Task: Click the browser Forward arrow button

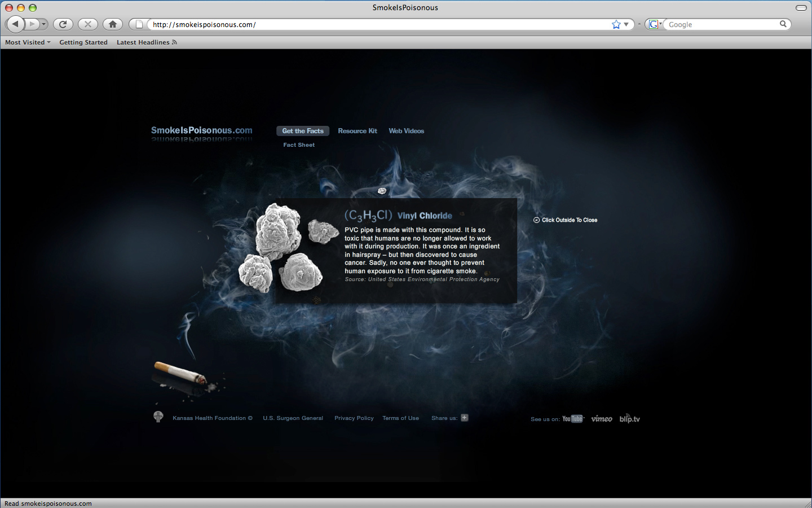Action: (33, 24)
